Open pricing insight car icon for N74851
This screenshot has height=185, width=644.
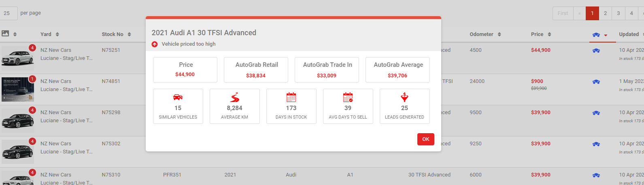(596, 82)
